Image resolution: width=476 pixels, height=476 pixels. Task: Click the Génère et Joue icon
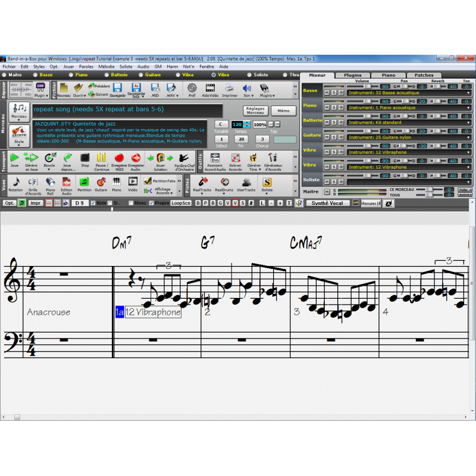pyautogui.click(x=32, y=158)
